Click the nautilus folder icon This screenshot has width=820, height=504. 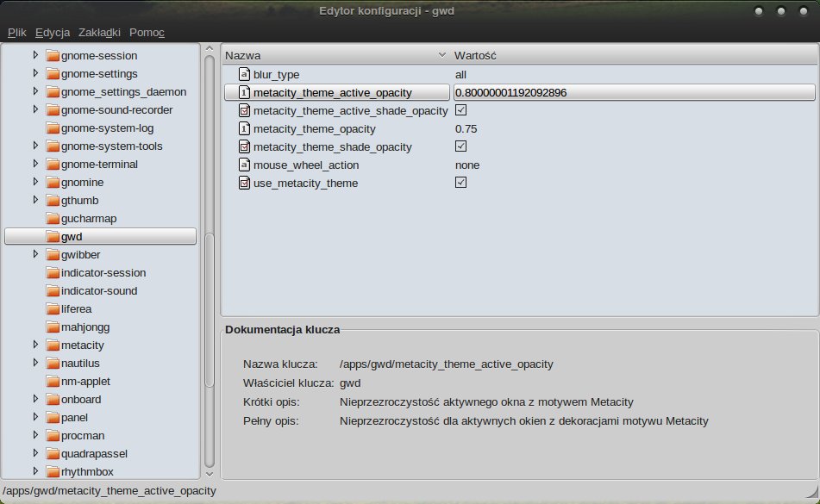[53, 364]
